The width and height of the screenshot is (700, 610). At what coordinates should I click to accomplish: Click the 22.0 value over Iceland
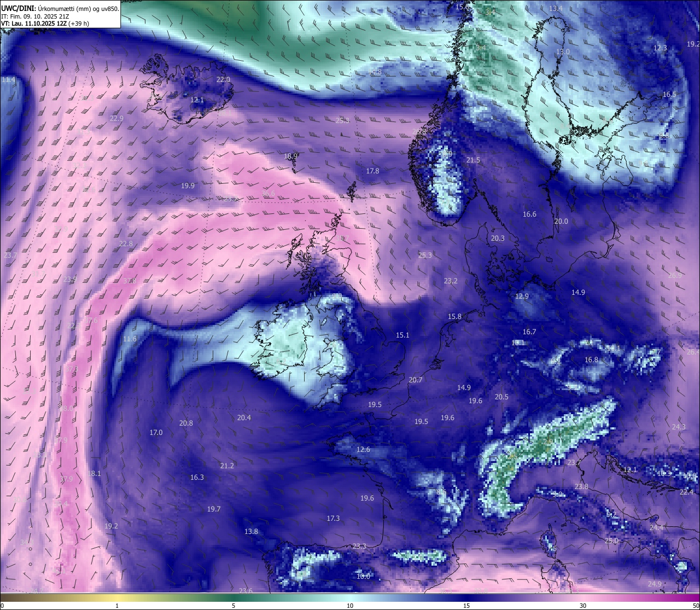point(223,79)
